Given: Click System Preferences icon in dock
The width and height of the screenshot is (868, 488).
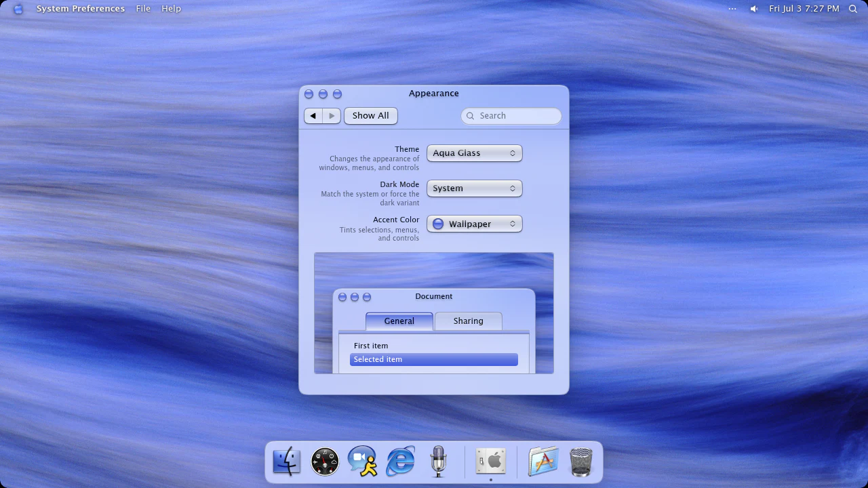Looking at the screenshot, I should pos(490,462).
